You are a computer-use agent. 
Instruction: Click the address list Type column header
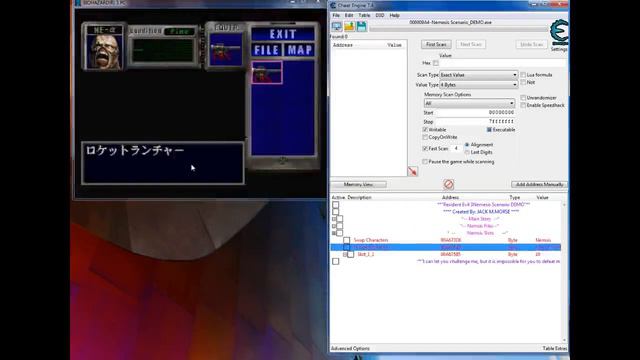point(514,198)
